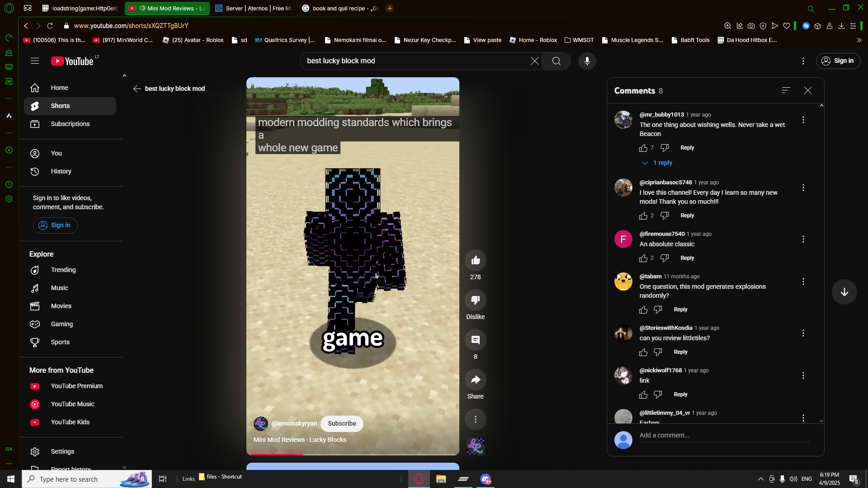The height and width of the screenshot is (488, 868).
Task: Open the Home - Roblox bookmark
Action: 533,40
